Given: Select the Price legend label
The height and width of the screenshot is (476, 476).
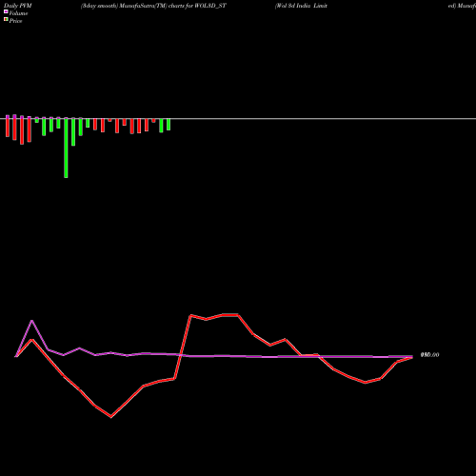Looking at the screenshot, I should tap(15, 21).
